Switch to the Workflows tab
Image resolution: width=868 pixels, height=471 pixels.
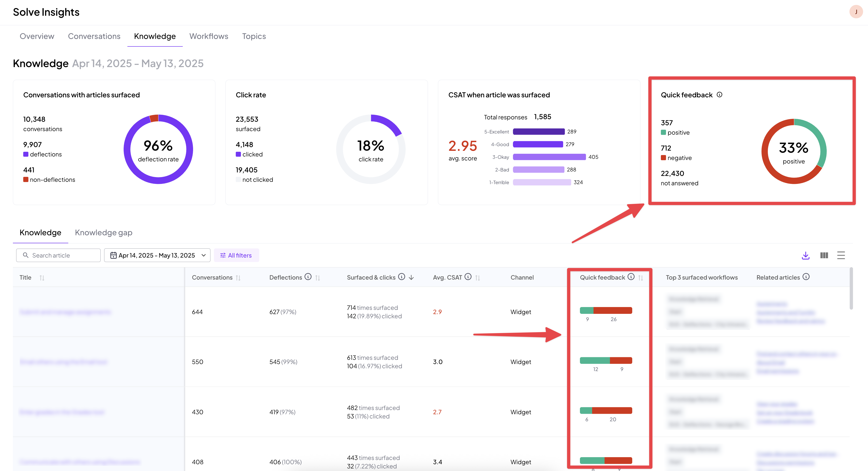point(209,36)
